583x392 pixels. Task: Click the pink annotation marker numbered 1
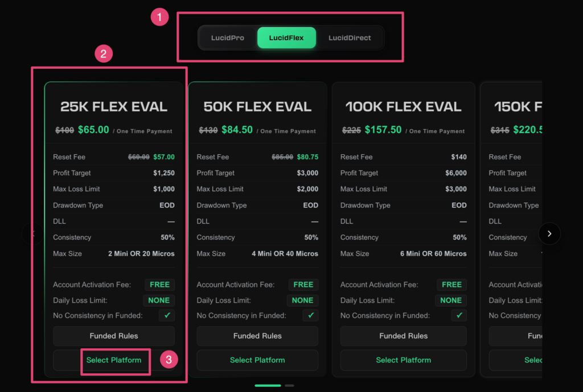[x=159, y=18]
